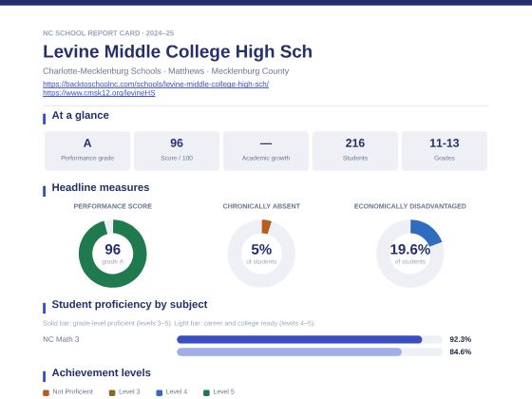Click the NC School Report Card 2024–25 label
The height and width of the screenshot is (399, 532).
pos(108,33)
